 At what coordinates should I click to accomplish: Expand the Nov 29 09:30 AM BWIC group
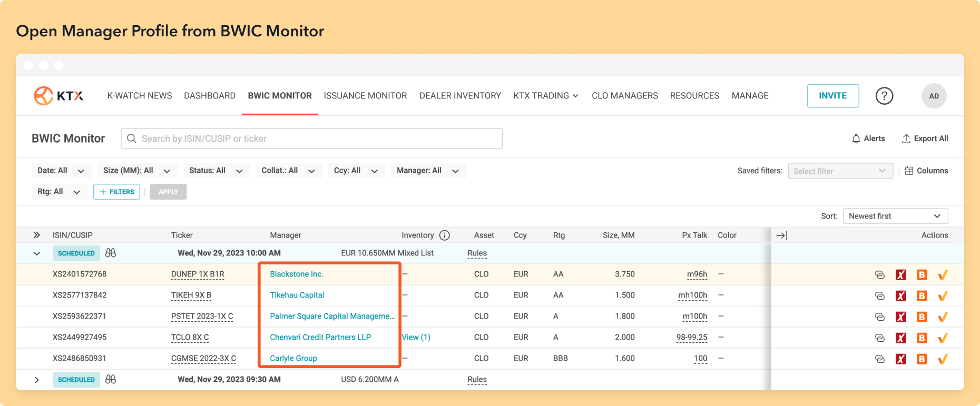point(37,380)
